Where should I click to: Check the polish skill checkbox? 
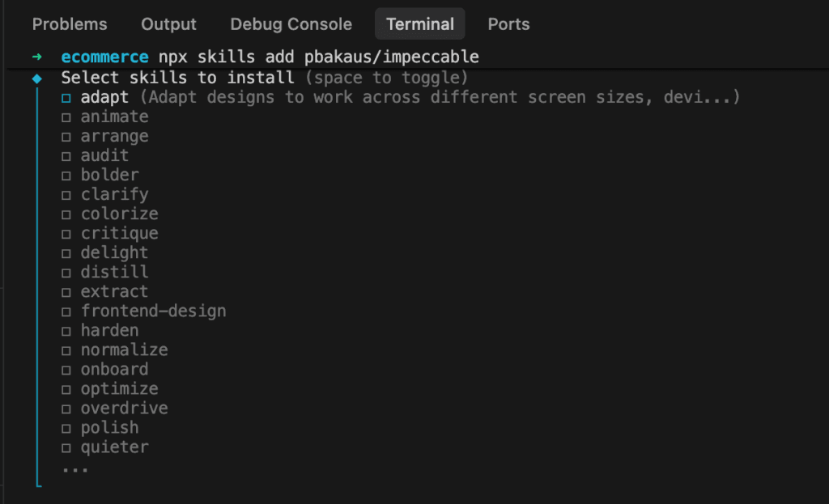coord(66,428)
